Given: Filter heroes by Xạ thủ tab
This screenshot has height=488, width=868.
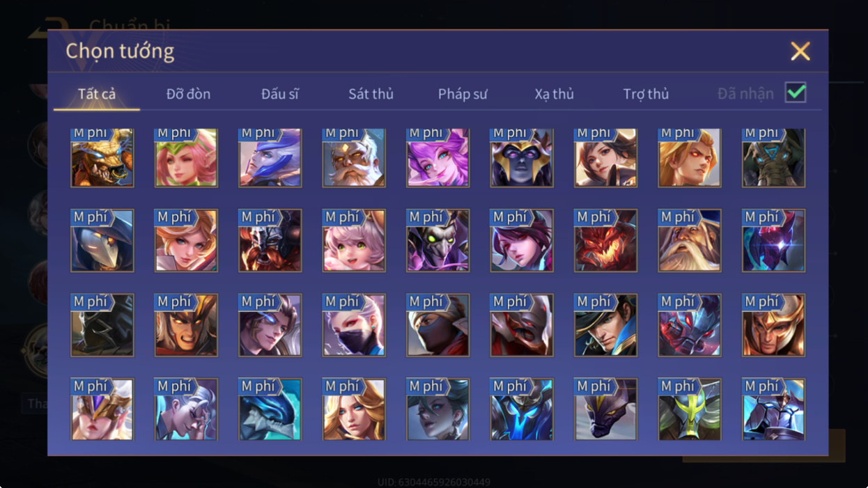Looking at the screenshot, I should click(555, 93).
